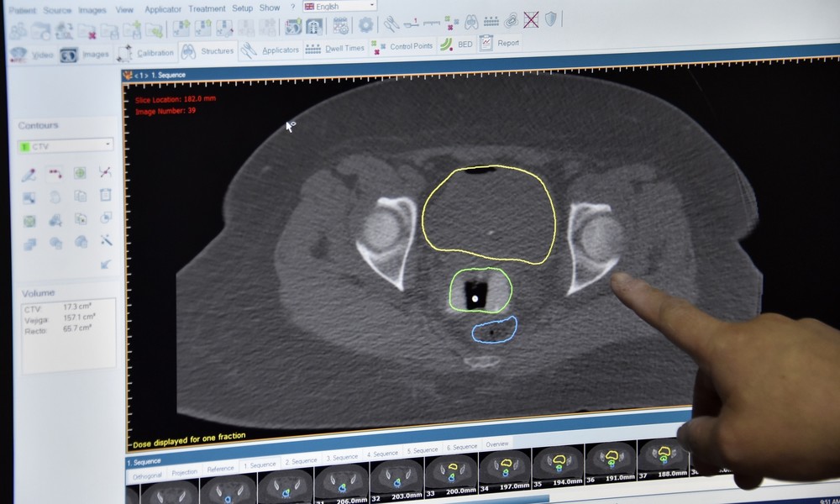Switch to the Calibration step tab
The width and height of the screenshot is (840, 504).
tap(145, 53)
